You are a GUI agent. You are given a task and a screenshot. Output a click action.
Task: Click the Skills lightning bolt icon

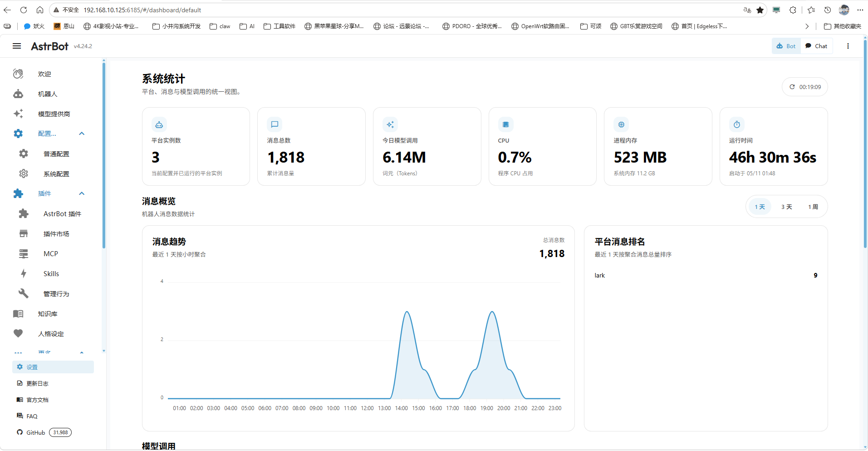pyautogui.click(x=24, y=274)
